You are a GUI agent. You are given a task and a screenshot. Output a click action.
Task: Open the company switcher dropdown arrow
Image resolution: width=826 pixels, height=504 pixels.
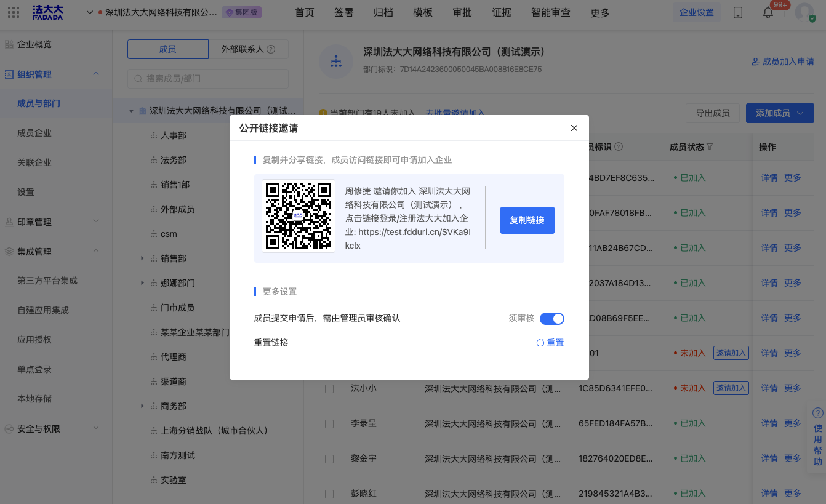(x=89, y=12)
